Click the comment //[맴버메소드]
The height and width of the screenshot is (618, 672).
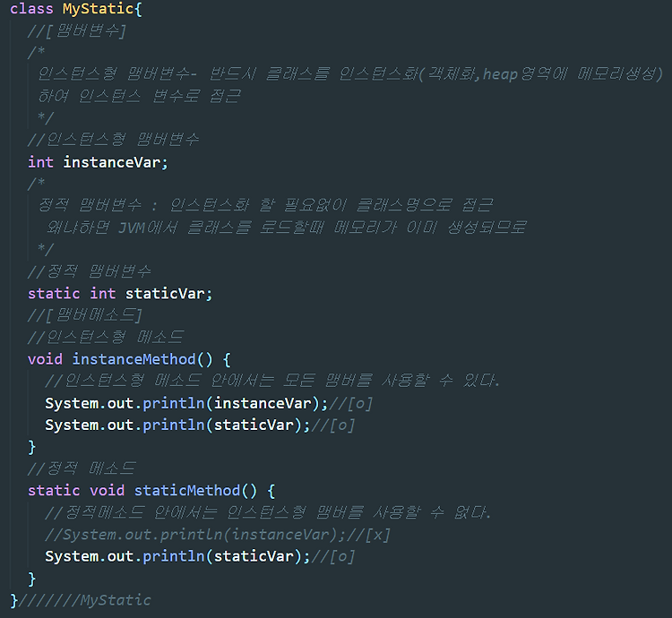[85, 315]
